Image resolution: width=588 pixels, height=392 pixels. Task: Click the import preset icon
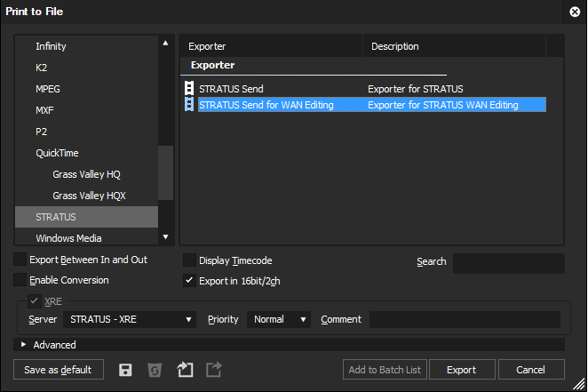pyautogui.click(x=185, y=370)
